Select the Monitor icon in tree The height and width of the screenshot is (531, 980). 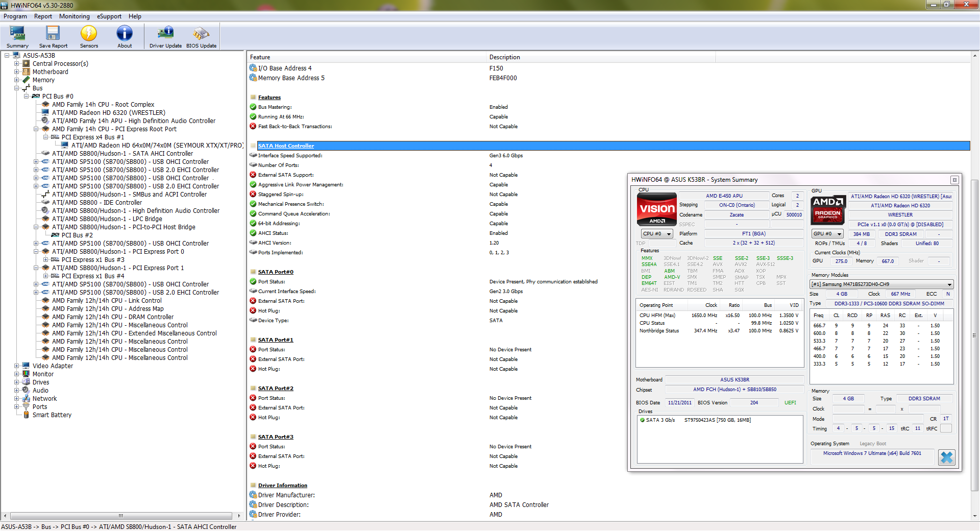click(26, 374)
